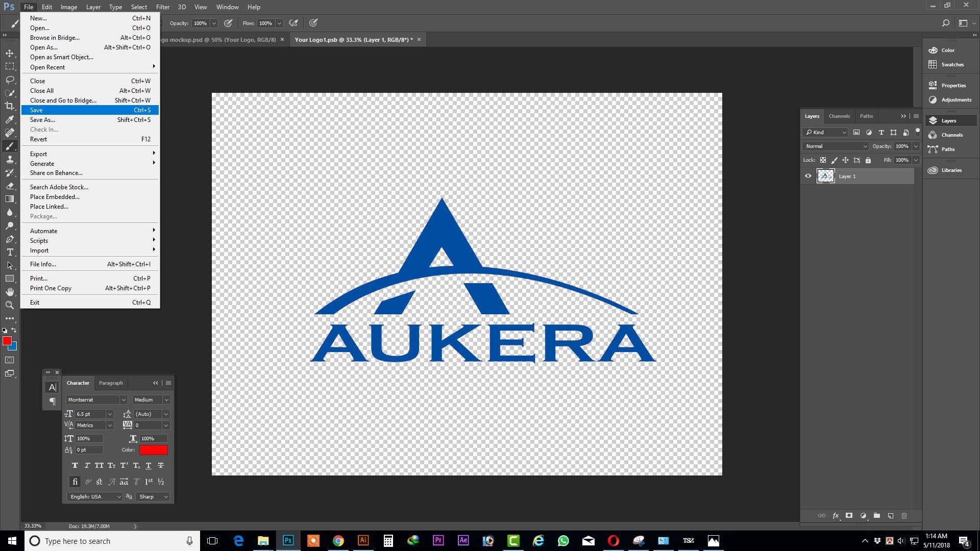The height and width of the screenshot is (551, 980).
Task: Select the Path Selection tool
Action: click(10, 265)
